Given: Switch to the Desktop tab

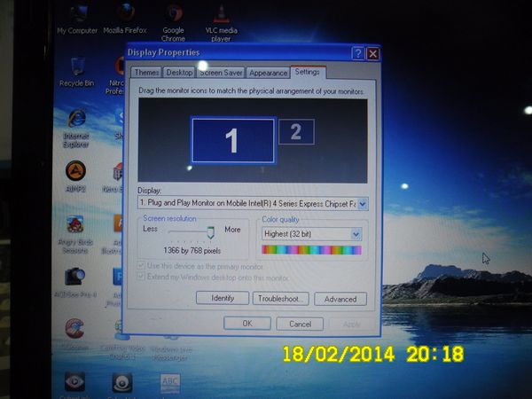Looking at the screenshot, I should (179, 73).
